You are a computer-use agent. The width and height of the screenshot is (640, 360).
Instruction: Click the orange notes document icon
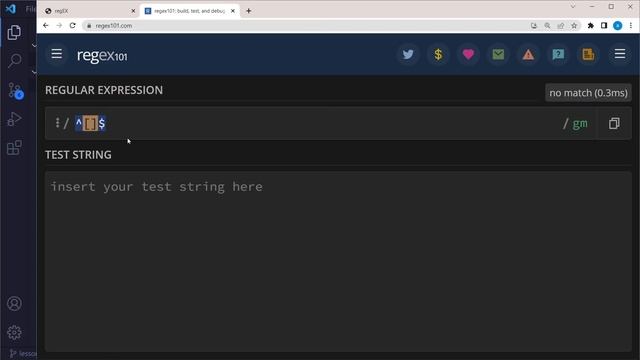pyautogui.click(x=588, y=54)
